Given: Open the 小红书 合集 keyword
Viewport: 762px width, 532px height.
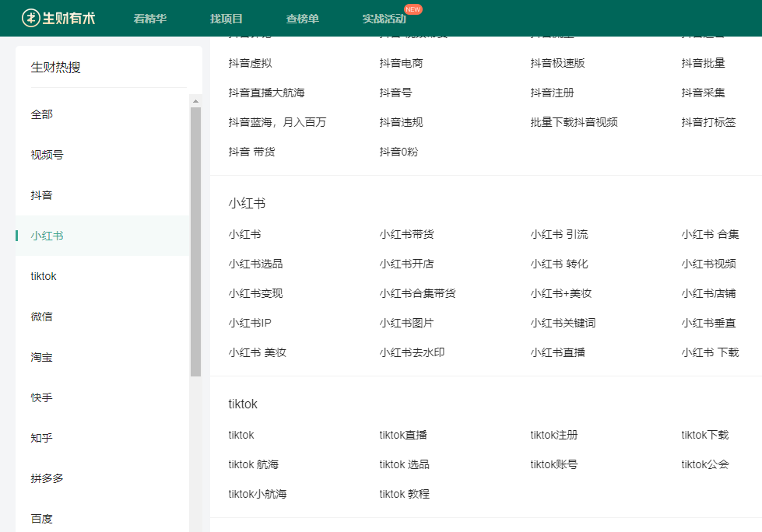Looking at the screenshot, I should coord(710,234).
